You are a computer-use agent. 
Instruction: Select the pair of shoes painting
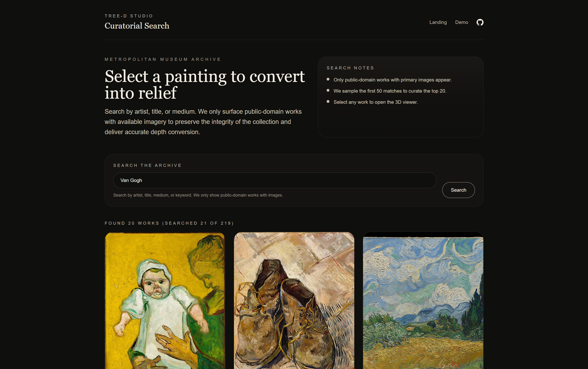[x=294, y=301]
